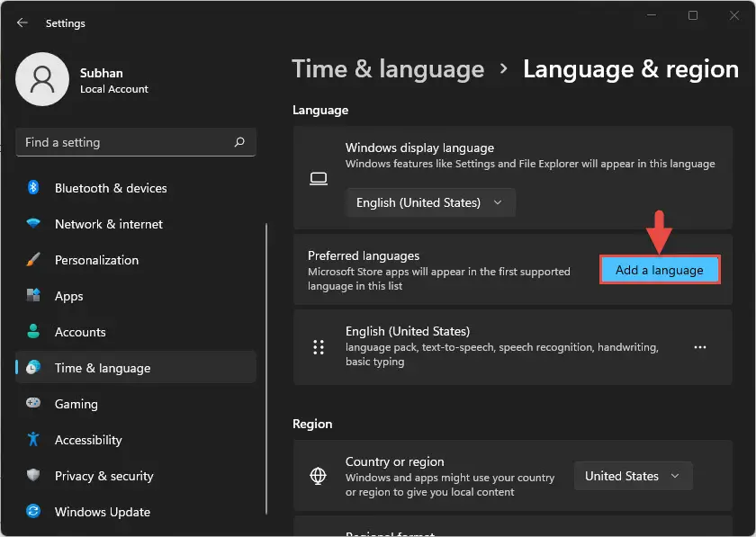Click the Add a language button

pyautogui.click(x=660, y=270)
